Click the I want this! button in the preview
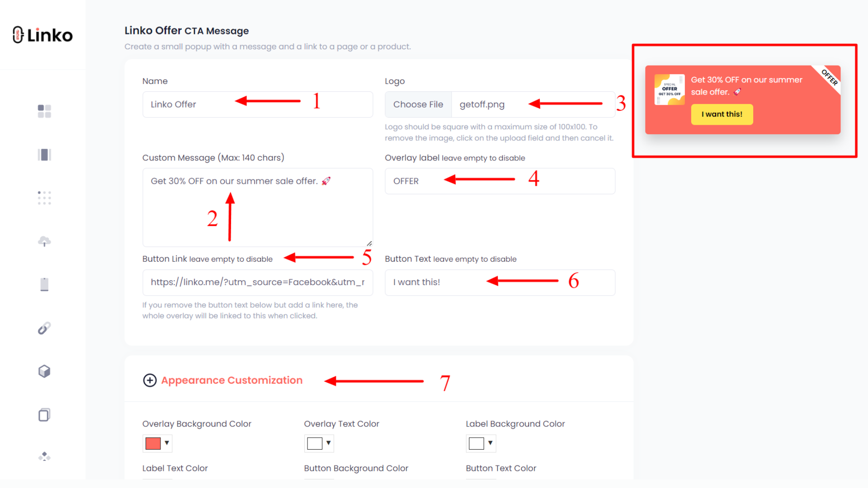 point(722,114)
